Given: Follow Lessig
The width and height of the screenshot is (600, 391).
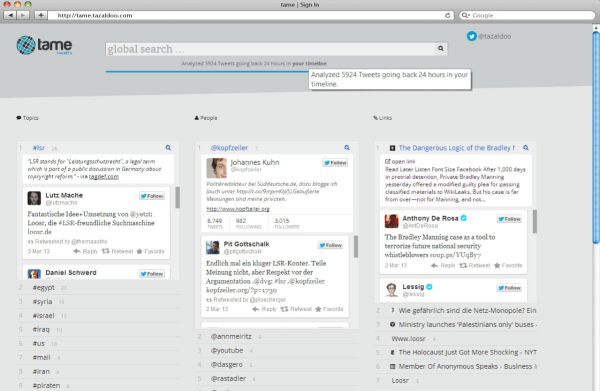Looking at the screenshot, I should click(509, 288).
